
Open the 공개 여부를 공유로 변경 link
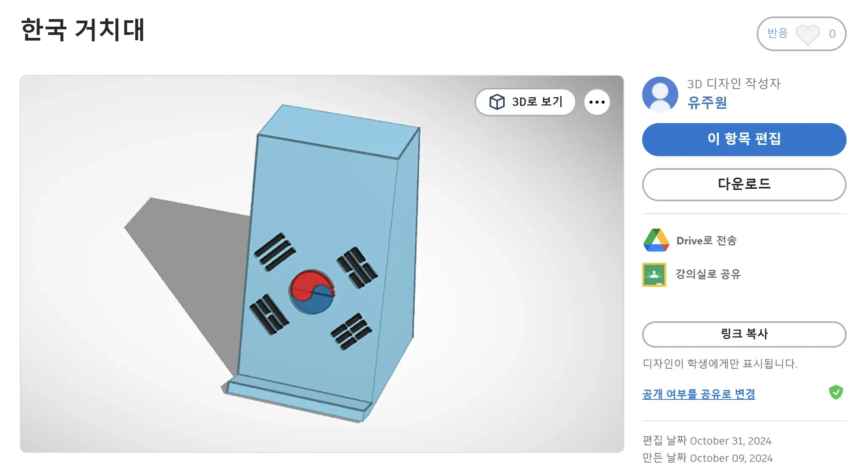(698, 394)
